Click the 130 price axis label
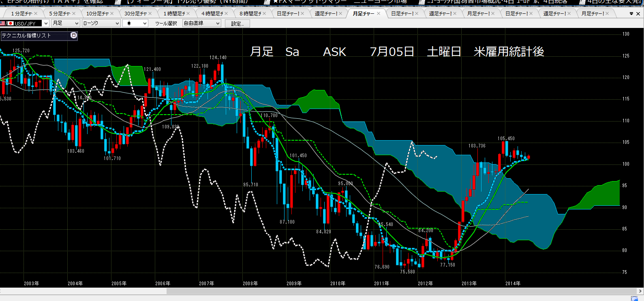Viewport: 644px width, 301px height. (626, 34)
